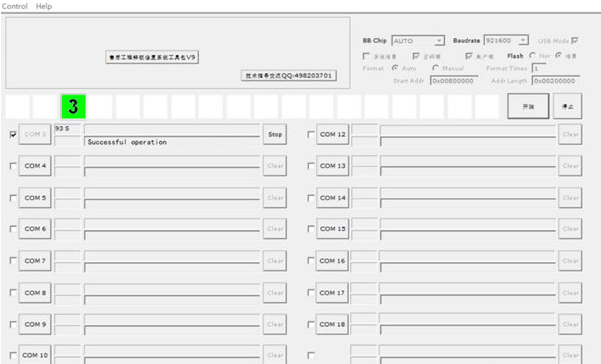Click the COM 10 port button

tap(35, 355)
